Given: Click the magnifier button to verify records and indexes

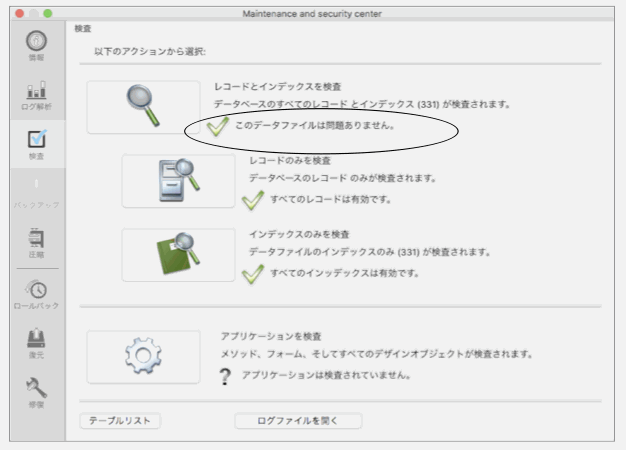Looking at the screenshot, I should click(143, 107).
